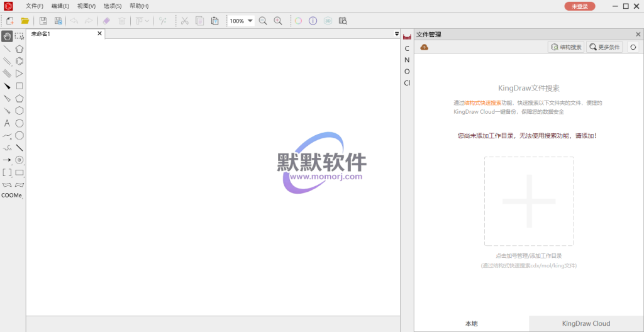The width and height of the screenshot is (644, 332).
Task: Select the benzene ring tool
Action: point(19,61)
